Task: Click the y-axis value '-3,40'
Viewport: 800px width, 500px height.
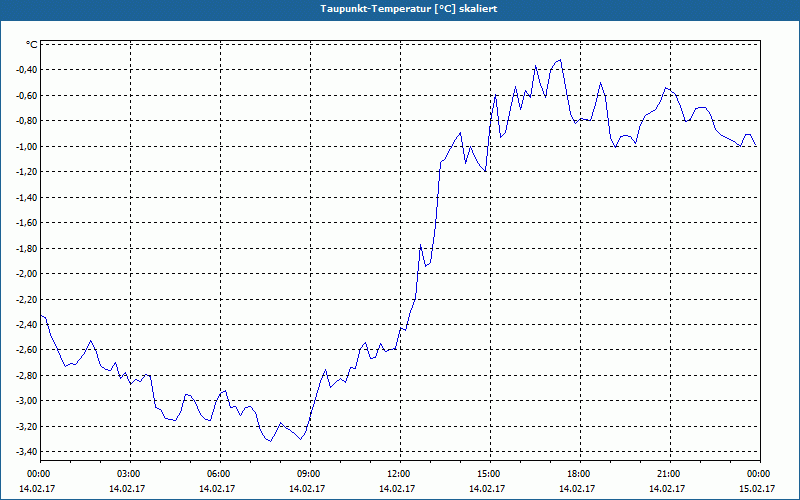Action: [28, 452]
